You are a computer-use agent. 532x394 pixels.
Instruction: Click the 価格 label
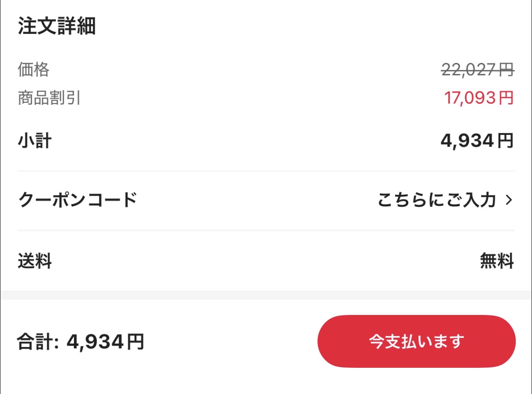[33, 70]
